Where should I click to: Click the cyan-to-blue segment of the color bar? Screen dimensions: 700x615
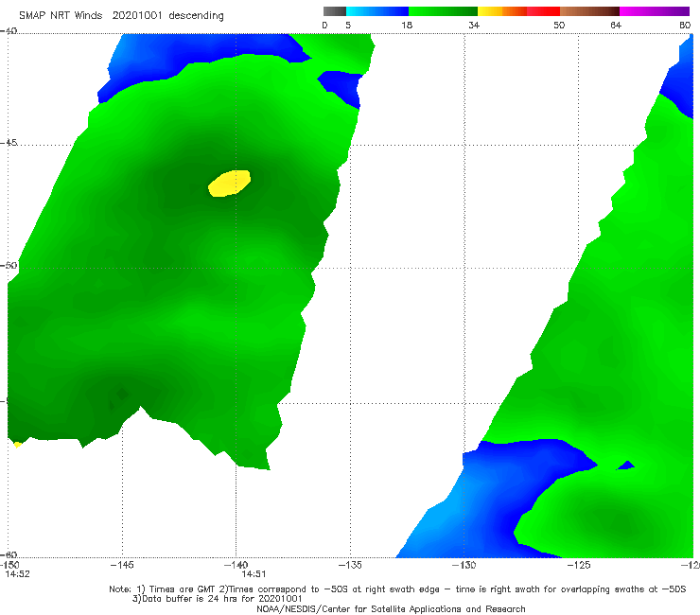[x=377, y=11]
